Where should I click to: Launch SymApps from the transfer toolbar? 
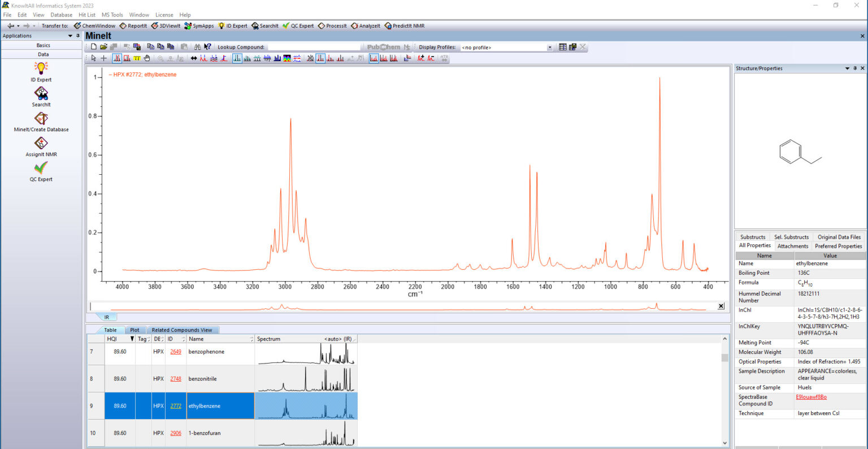pos(199,25)
